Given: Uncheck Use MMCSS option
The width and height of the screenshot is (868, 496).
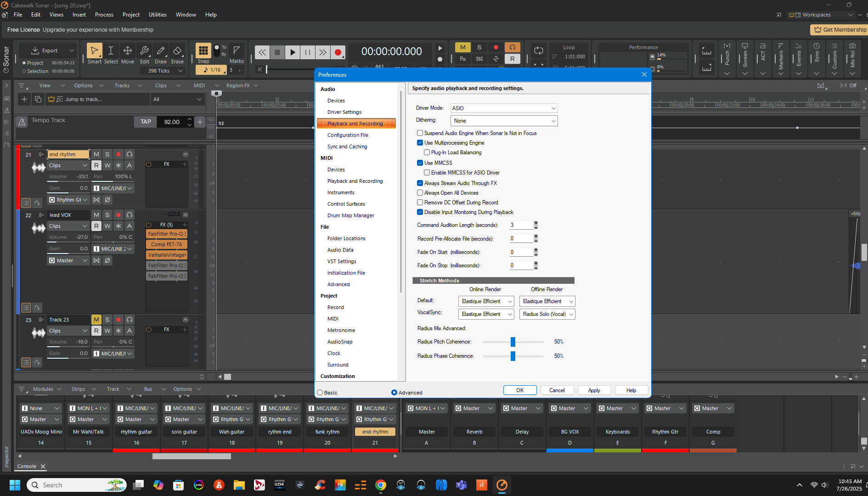Looking at the screenshot, I should tap(420, 163).
